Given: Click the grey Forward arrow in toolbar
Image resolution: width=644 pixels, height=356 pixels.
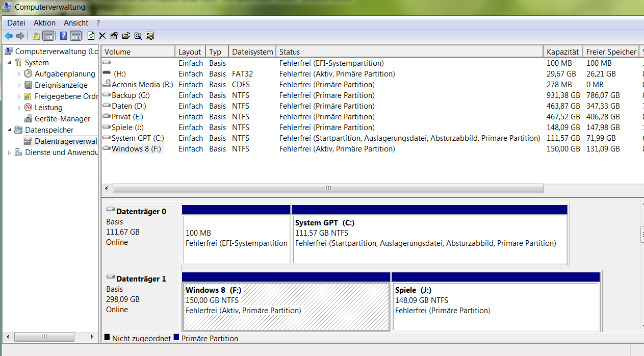Looking at the screenshot, I should coord(20,36).
